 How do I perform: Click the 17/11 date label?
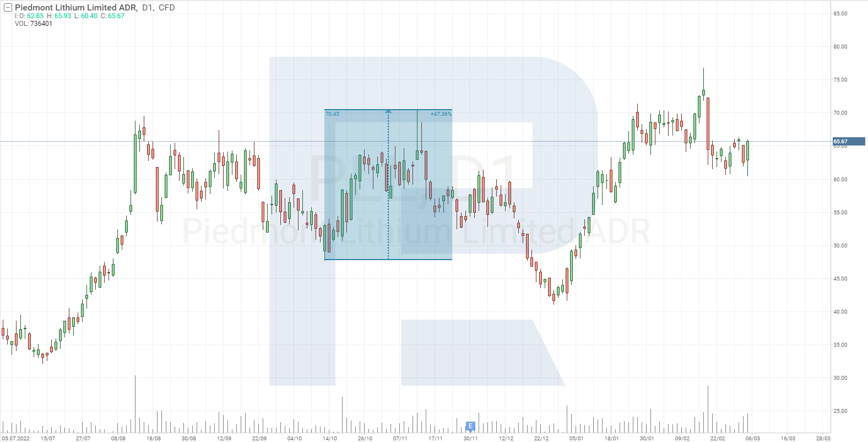tap(436, 439)
